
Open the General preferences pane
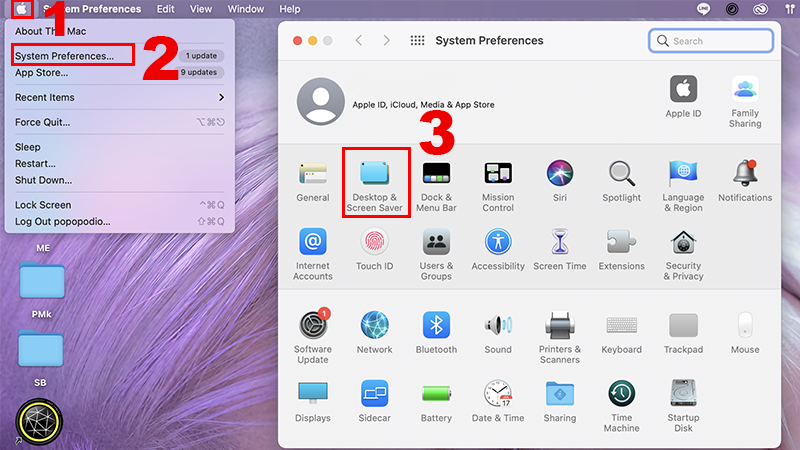point(313,183)
